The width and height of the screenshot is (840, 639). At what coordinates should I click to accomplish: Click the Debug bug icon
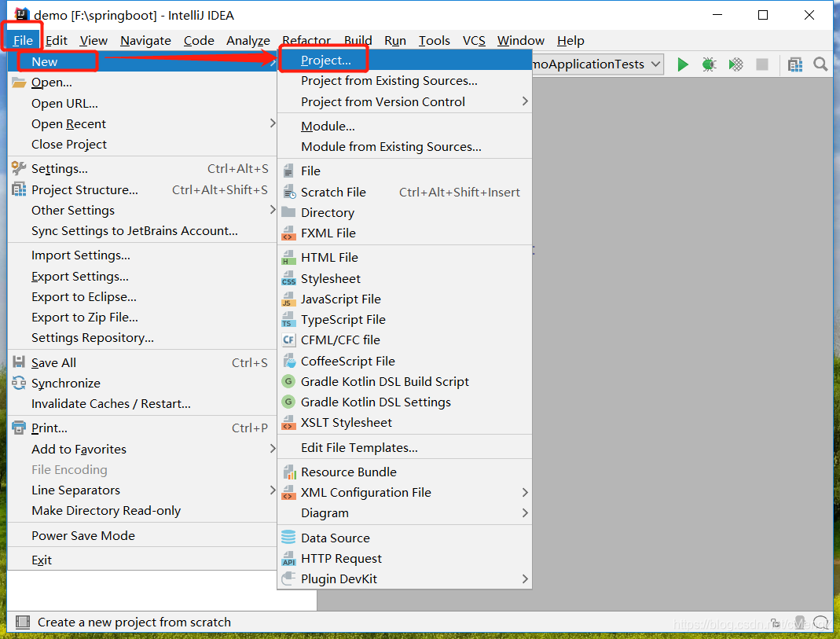[709, 64]
